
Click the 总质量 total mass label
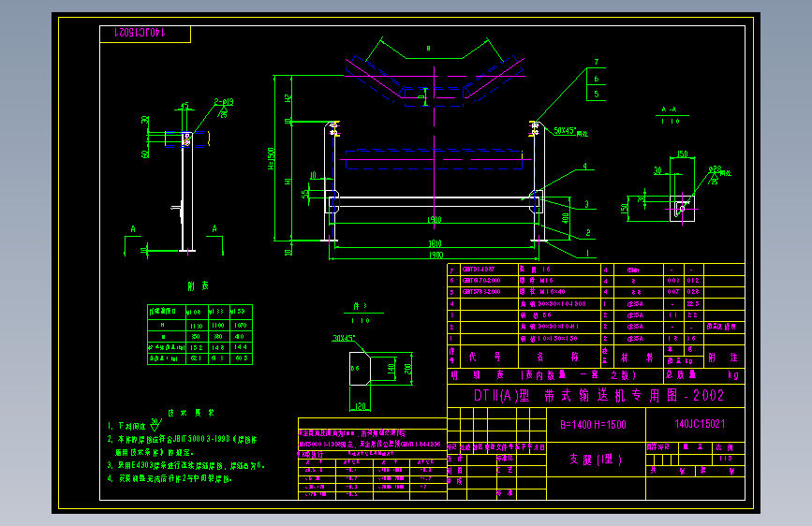coord(681,374)
